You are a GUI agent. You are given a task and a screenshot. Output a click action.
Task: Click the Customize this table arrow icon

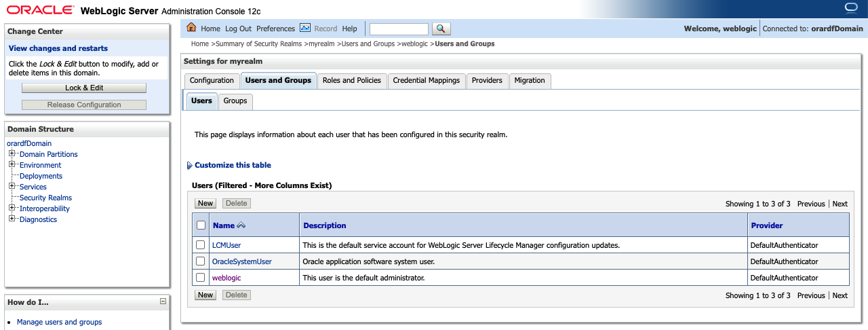189,166
